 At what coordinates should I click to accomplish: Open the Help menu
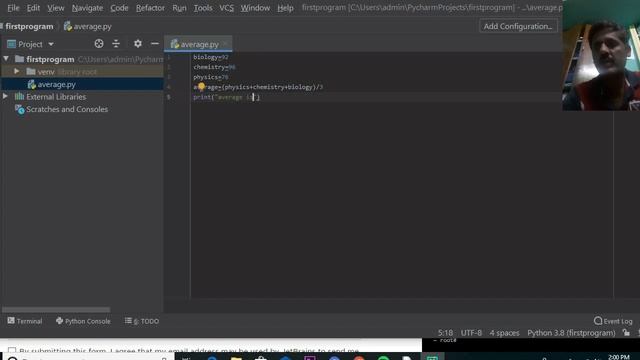pyautogui.click(x=285, y=8)
